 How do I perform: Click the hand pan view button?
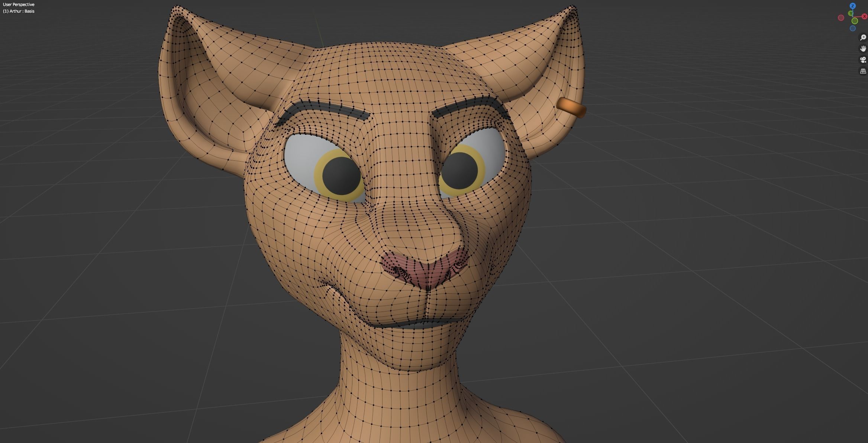pyautogui.click(x=863, y=49)
